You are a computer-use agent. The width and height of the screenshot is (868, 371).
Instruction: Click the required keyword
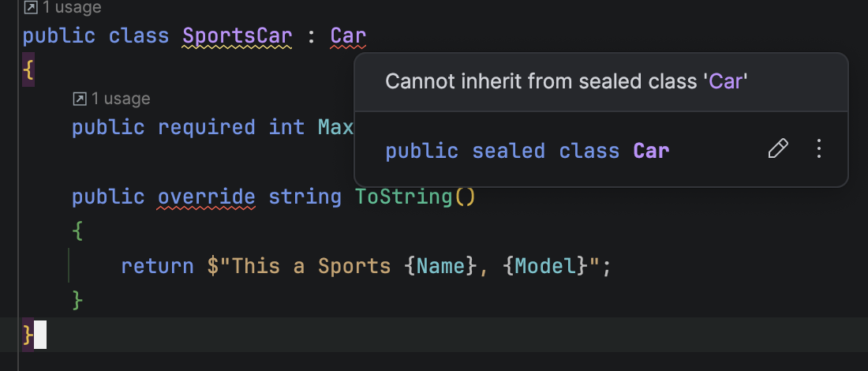pos(207,127)
